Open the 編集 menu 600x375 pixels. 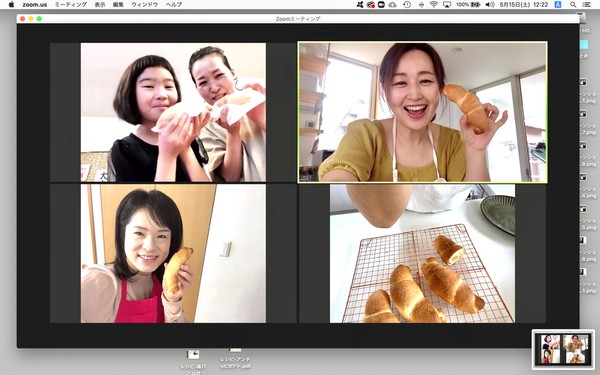point(118,5)
